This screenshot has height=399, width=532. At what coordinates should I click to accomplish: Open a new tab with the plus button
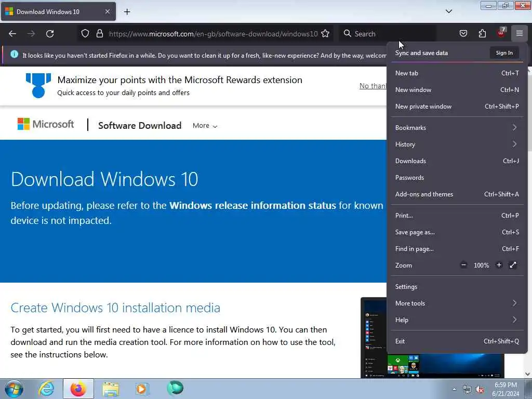tap(127, 12)
